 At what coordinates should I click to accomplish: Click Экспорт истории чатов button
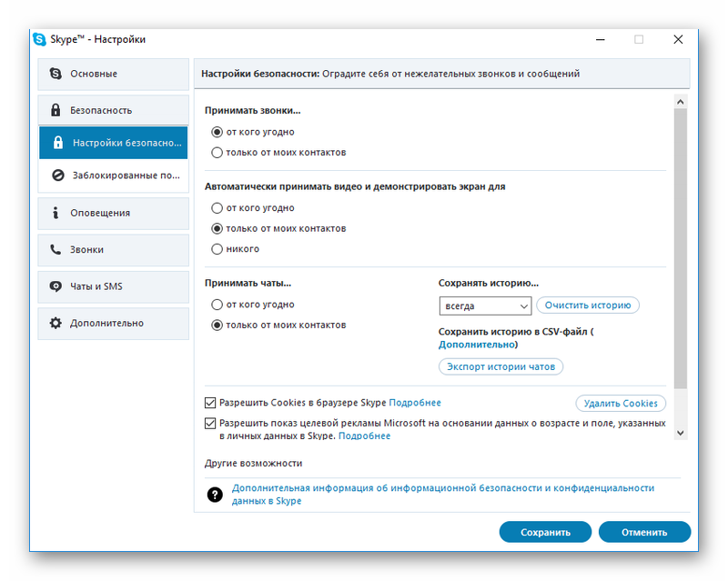pos(501,366)
